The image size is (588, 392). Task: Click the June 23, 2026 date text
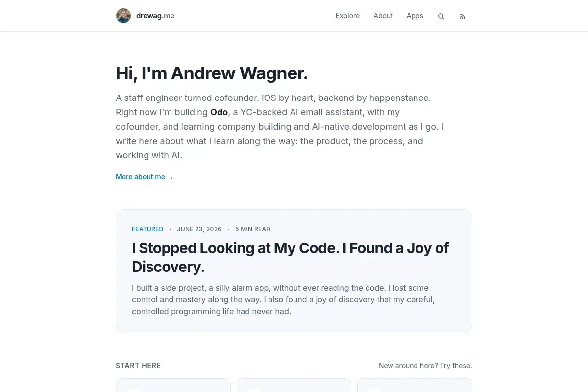[199, 229]
